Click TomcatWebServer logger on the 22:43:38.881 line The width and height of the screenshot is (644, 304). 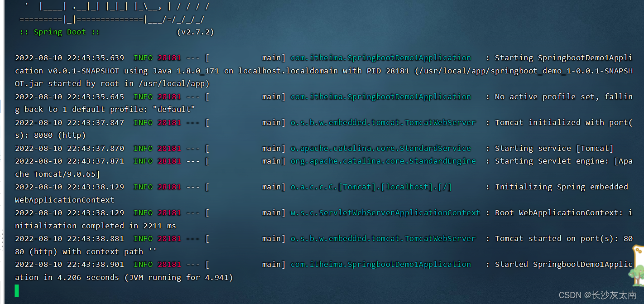383,238
